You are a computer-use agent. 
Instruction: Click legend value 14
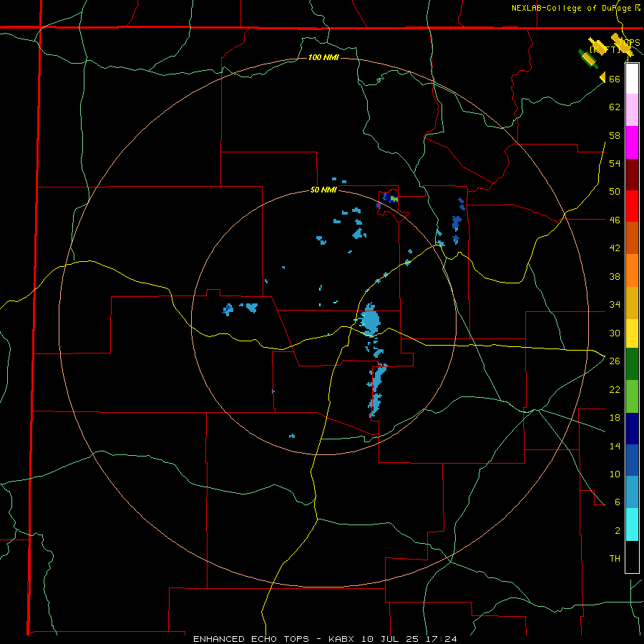coord(615,446)
